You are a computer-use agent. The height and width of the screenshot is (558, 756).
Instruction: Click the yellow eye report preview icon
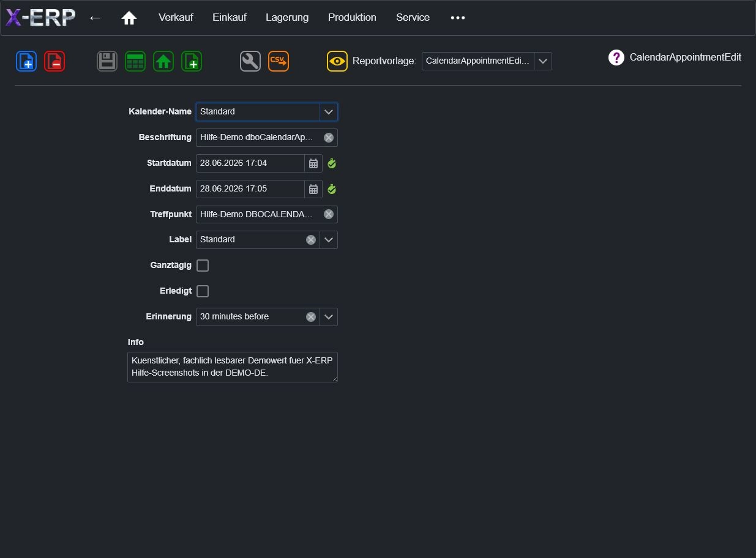[x=337, y=61]
